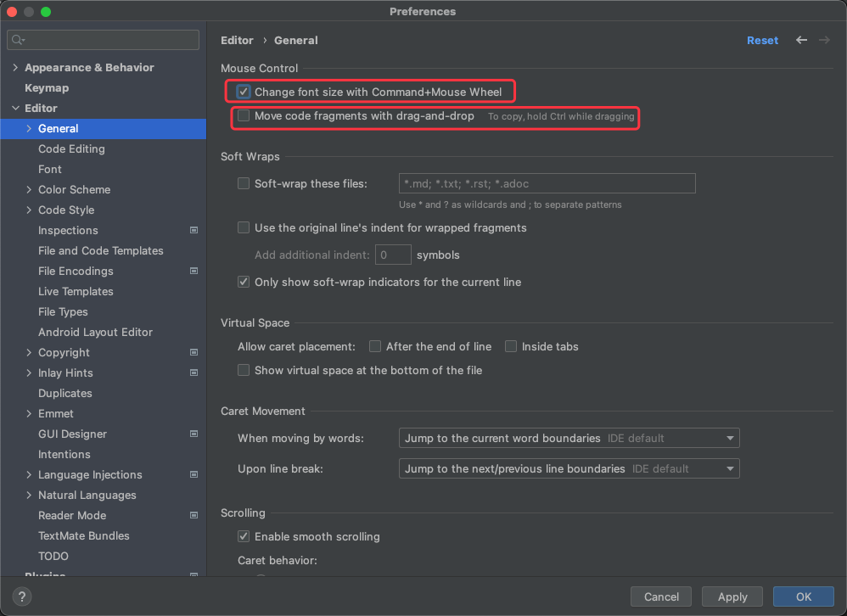The height and width of the screenshot is (616, 847).
Task: Expand the Language Injections node
Action: (29, 474)
